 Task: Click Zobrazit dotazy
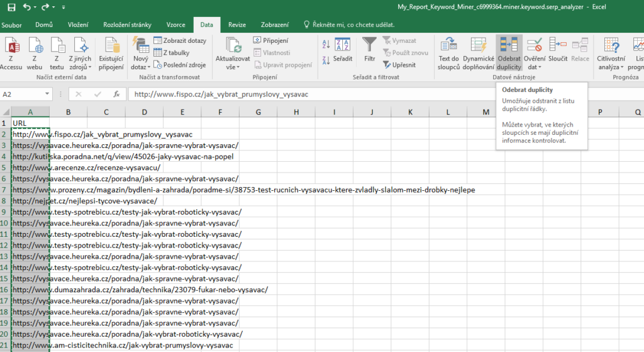[180, 40]
